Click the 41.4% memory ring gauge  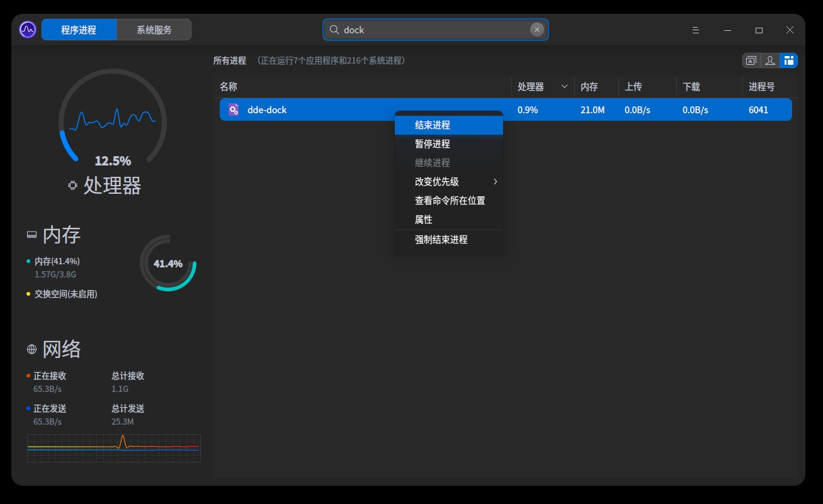tap(168, 263)
